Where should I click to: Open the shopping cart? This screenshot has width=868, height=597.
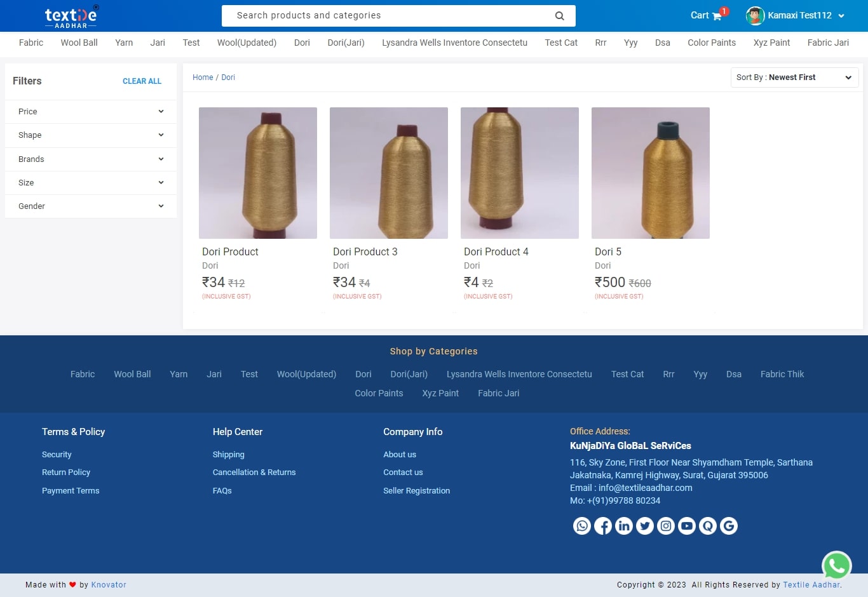point(706,15)
